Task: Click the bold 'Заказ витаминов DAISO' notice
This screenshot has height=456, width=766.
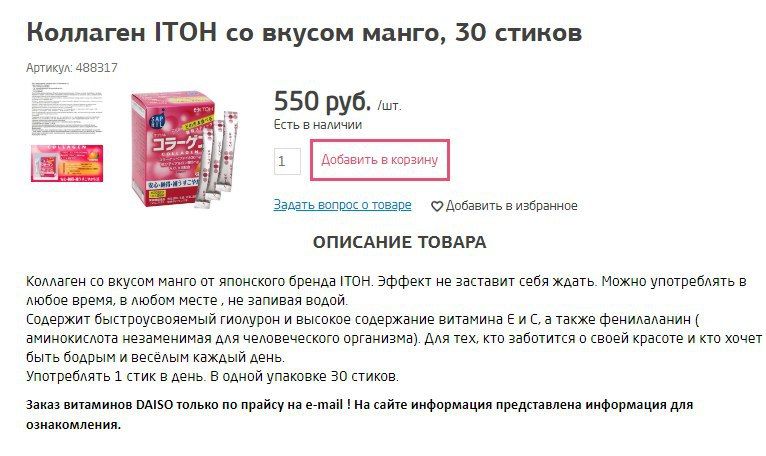Action: (x=360, y=414)
